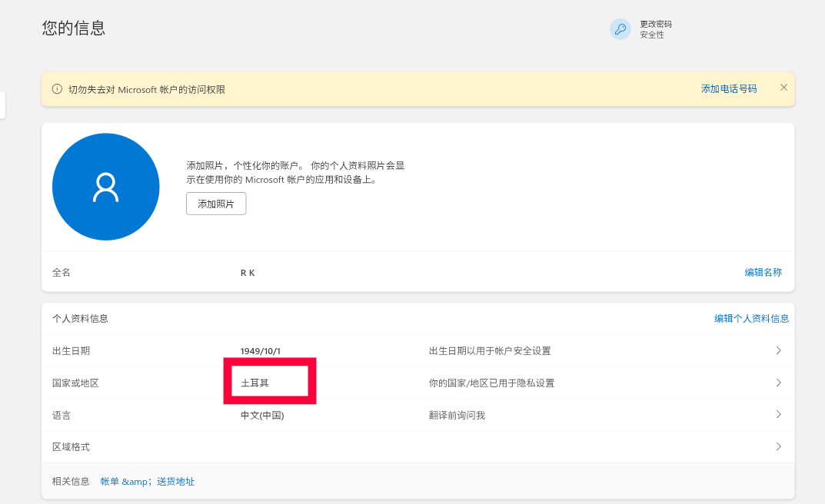This screenshot has height=504, width=825.
Task: Click the highlighted 土耳其 country value
Action: [254, 383]
